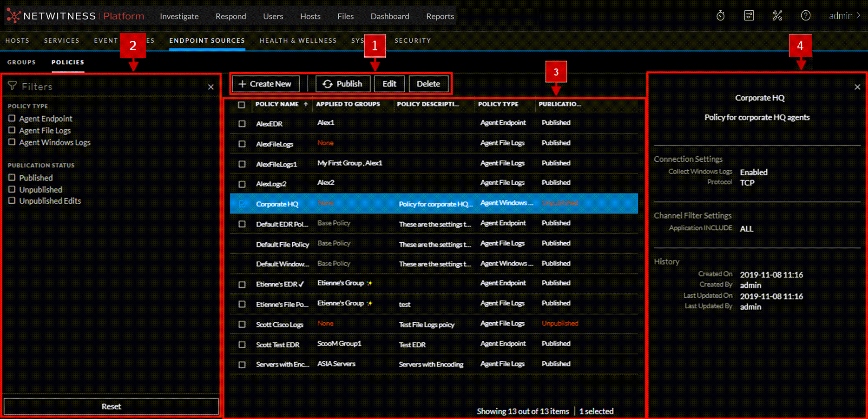Open the Investigate menu

[x=179, y=16]
